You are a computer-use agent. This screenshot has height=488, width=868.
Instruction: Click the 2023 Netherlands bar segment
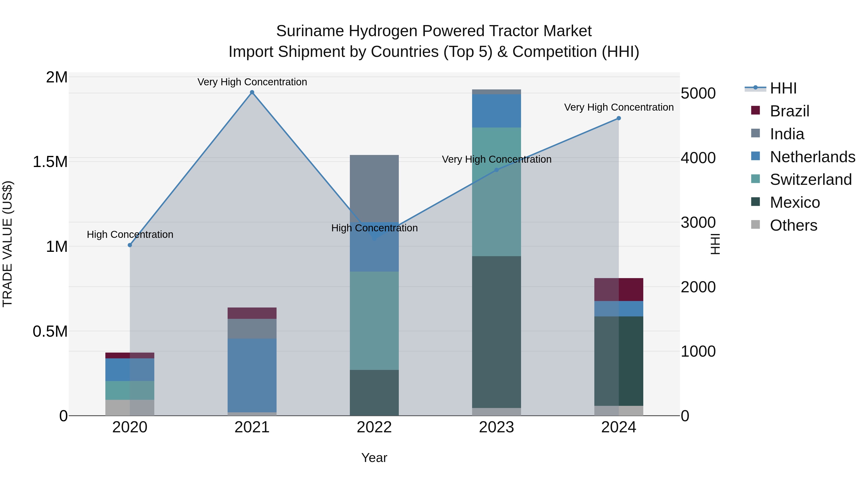496,111
